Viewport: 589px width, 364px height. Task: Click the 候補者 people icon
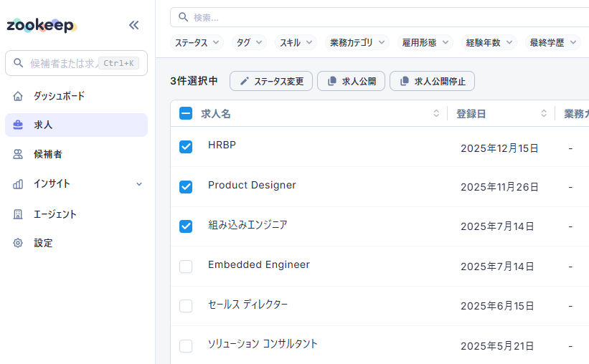point(18,154)
